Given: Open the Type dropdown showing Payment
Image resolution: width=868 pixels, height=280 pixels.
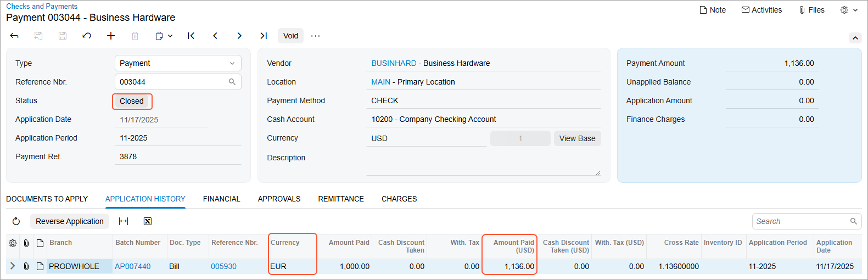Looking at the screenshot, I should 178,63.
